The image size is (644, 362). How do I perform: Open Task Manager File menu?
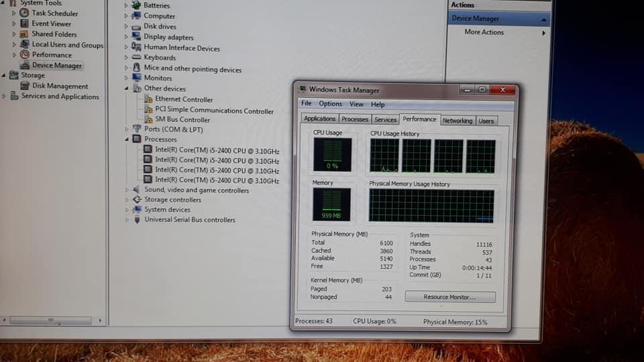click(307, 103)
